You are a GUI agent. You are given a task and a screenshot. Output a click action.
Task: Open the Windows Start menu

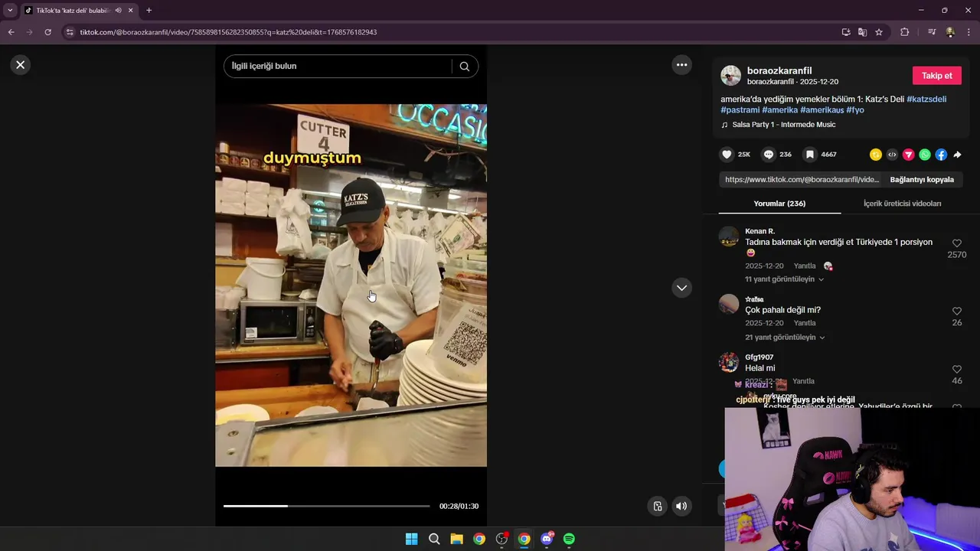(411, 539)
